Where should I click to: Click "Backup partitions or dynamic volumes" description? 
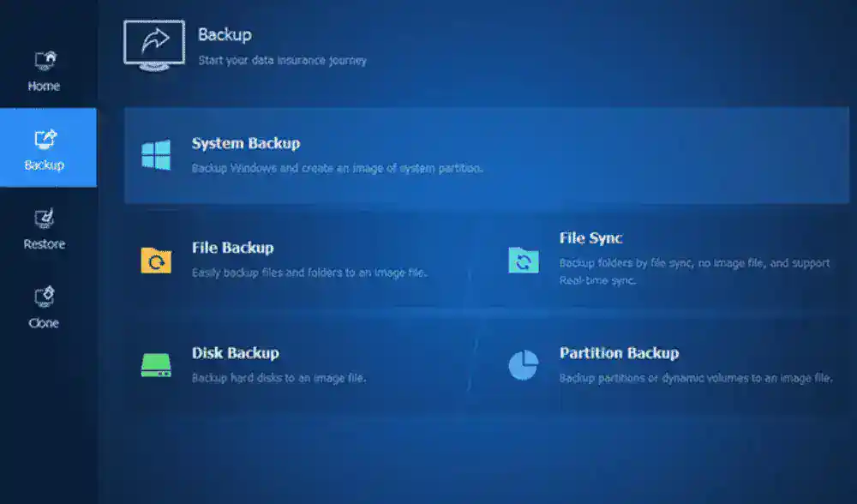click(696, 378)
